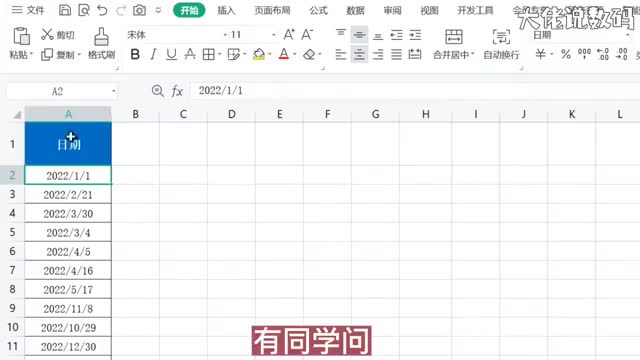Open Print Preview icon
640x360 pixels.
click(x=84, y=10)
